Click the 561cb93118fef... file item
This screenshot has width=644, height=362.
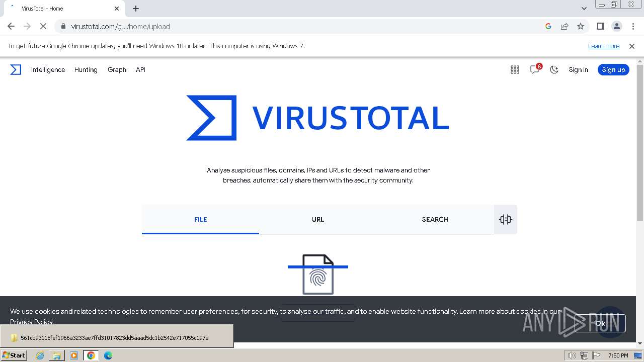[117, 338]
